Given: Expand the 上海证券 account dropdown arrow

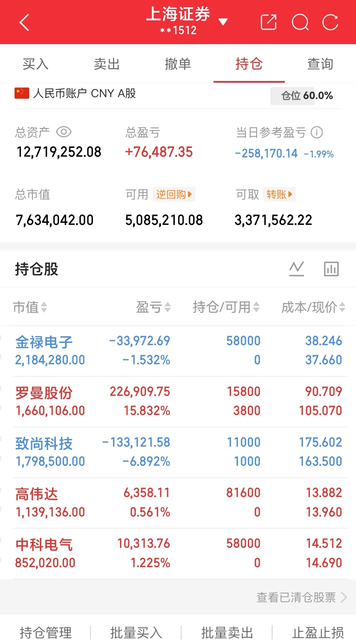Looking at the screenshot, I should point(223,22).
